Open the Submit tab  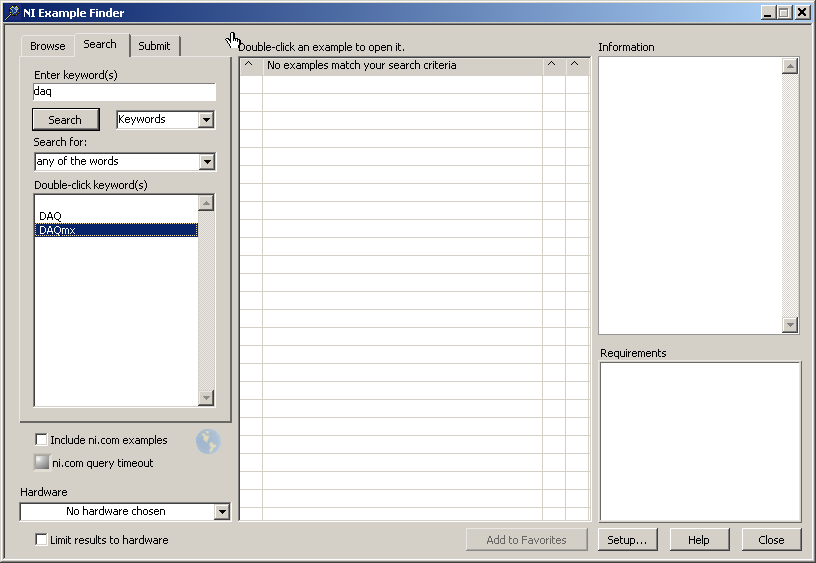(x=154, y=46)
